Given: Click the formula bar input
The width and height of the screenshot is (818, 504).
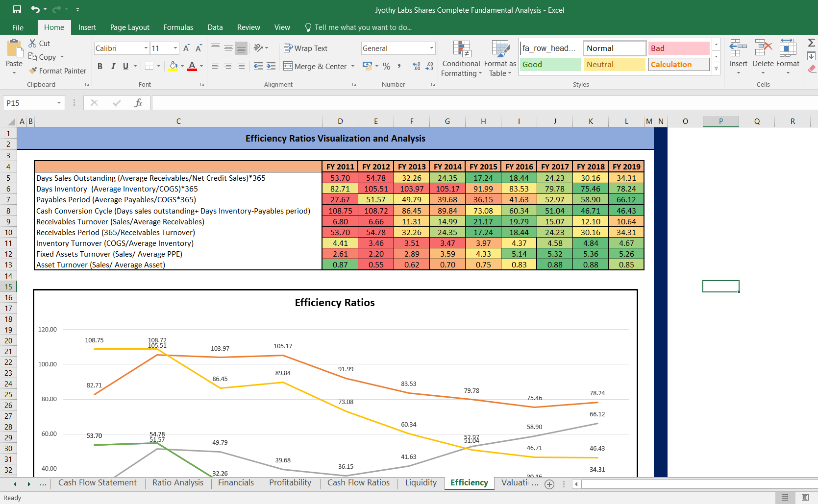Looking at the screenshot, I should click(x=485, y=103).
